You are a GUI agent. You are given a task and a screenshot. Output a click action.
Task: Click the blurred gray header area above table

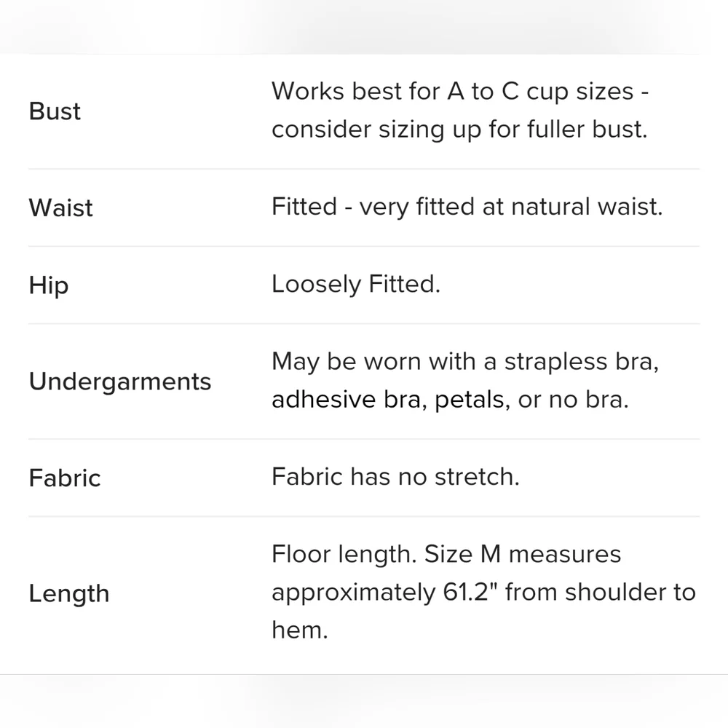click(364, 26)
